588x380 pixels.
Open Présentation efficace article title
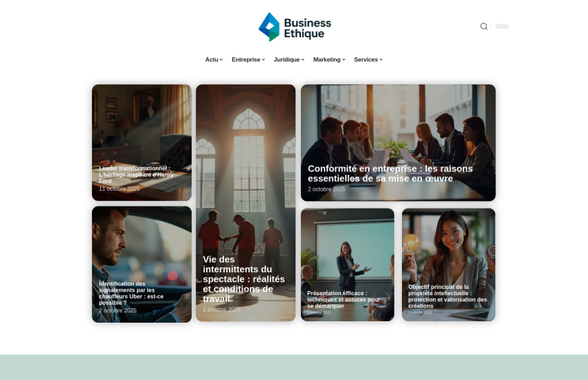(344, 299)
